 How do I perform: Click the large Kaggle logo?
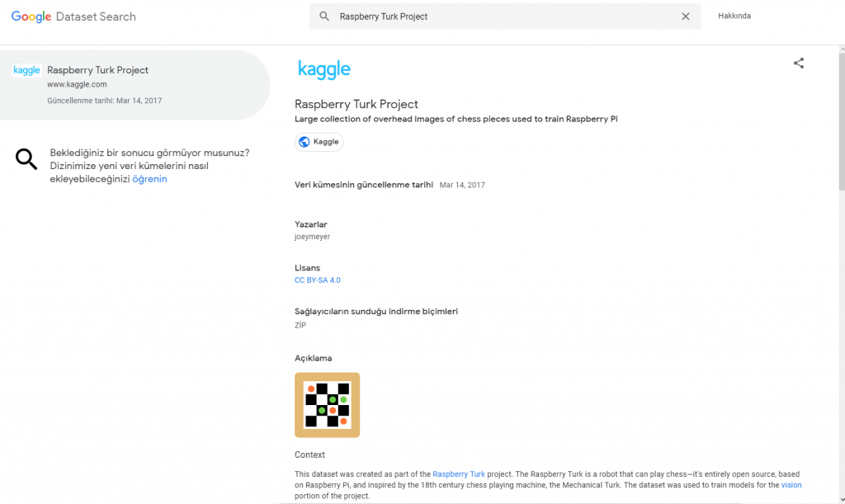[323, 69]
